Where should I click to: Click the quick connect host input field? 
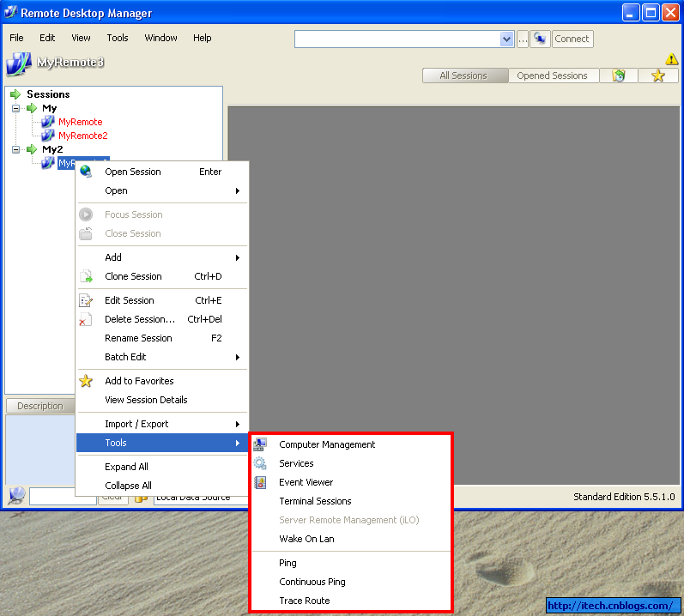(x=398, y=39)
